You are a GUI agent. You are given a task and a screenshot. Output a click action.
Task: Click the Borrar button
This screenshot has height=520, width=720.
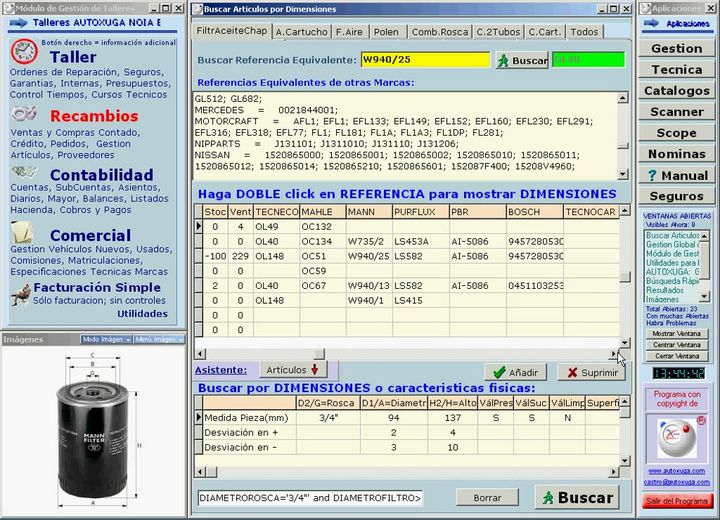pyautogui.click(x=487, y=497)
